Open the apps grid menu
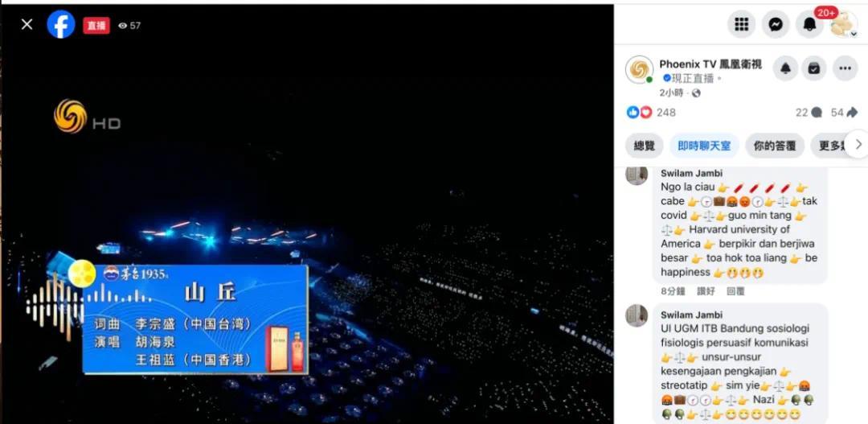 (x=741, y=24)
